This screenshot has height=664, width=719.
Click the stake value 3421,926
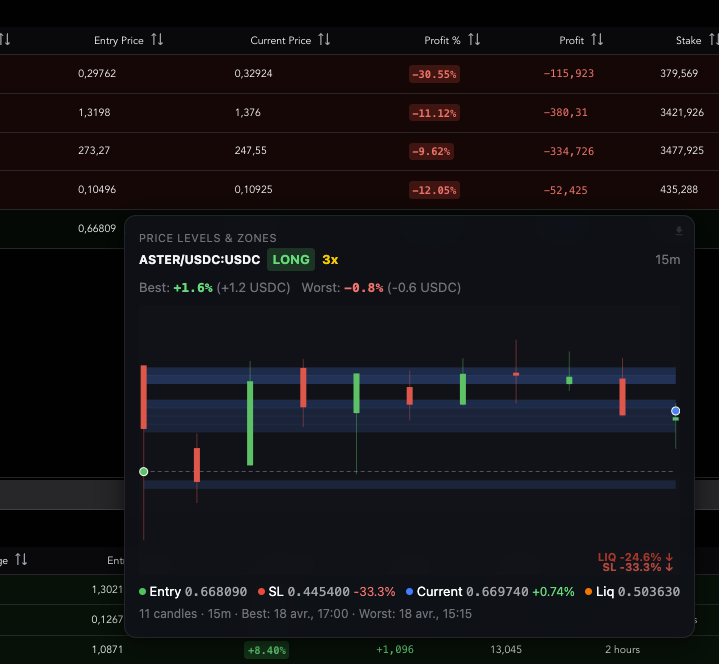682,112
